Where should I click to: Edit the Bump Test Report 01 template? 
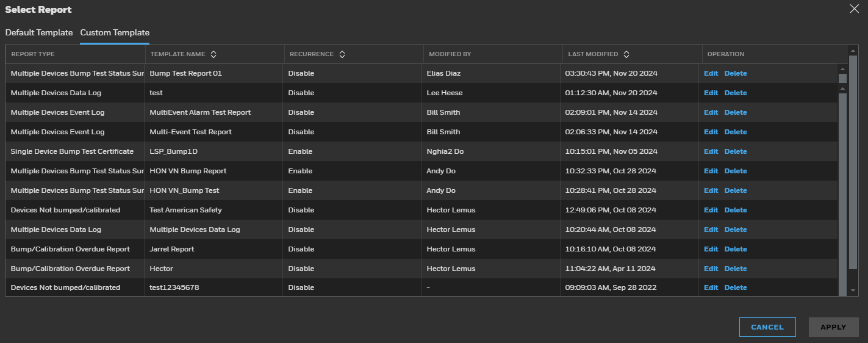tap(711, 73)
